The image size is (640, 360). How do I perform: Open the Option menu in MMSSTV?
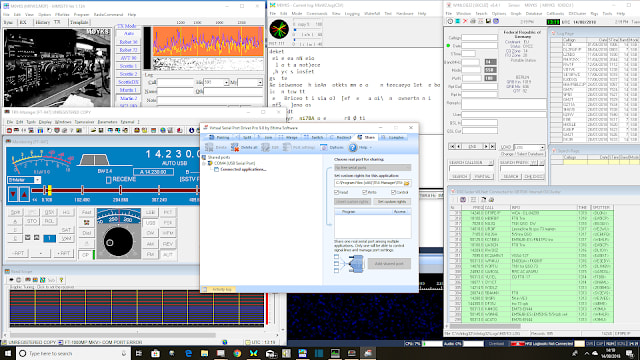pos(44,14)
